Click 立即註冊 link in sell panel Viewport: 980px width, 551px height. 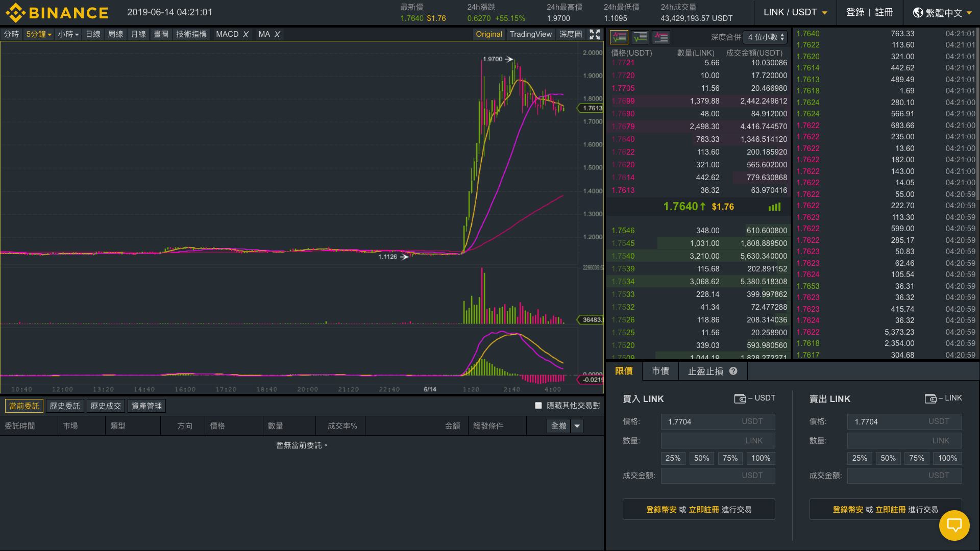coord(891,510)
